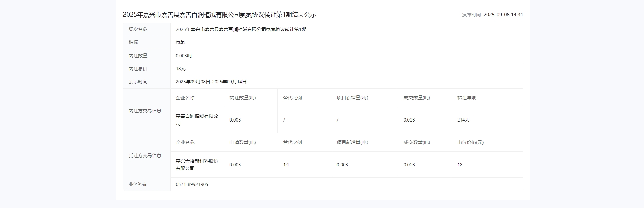Click the 18元 total transfer price
The height and width of the screenshot is (208, 644).
click(181, 69)
